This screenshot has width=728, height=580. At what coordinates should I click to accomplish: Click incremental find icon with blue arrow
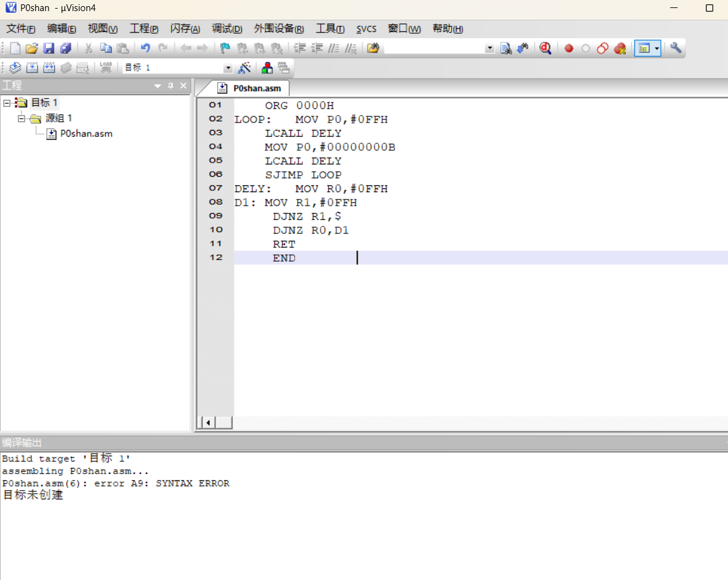pyautogui.click(x=523, y=48)
